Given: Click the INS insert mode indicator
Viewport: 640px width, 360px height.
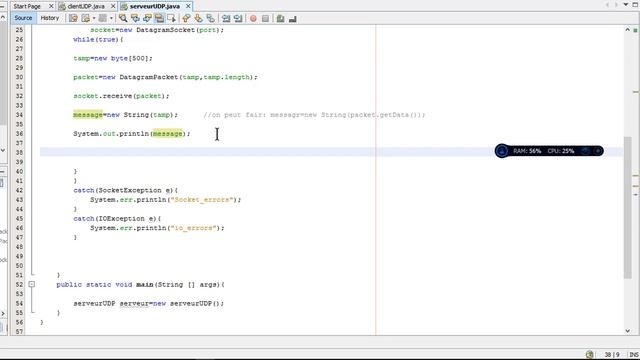Looking at the screenshot, I should coord(634,354).
